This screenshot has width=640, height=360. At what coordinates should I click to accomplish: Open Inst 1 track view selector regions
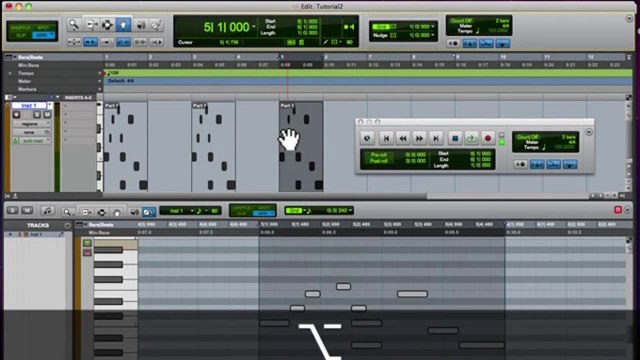[31, 124]
